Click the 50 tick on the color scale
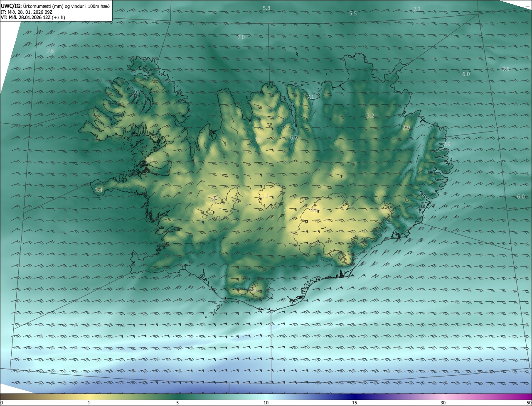Screen dimensions: 532x406 click(529, 403)
